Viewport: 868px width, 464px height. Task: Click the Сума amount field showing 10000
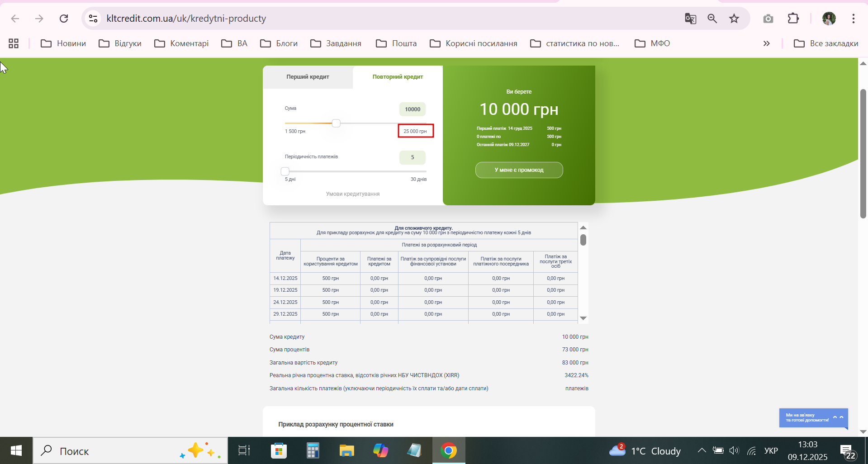tap(413, 109)
